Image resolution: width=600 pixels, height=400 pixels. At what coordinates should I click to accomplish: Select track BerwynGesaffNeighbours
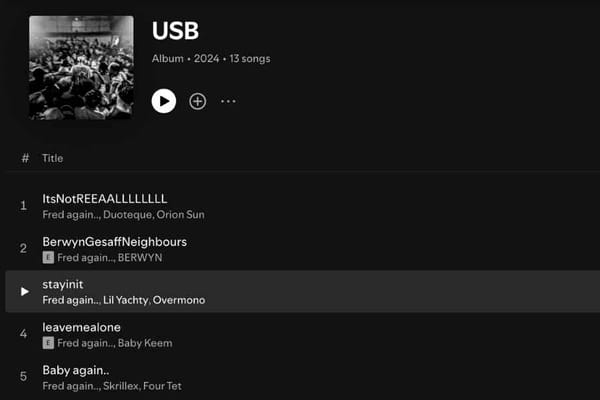tap(114, 242)
